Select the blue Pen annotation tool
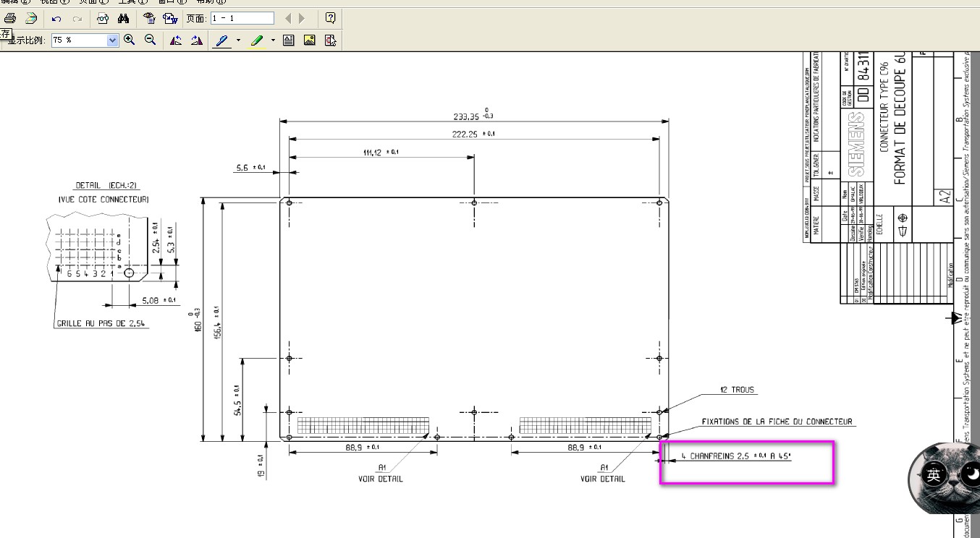Screen dimensions: 980x538 pos(223,40)
